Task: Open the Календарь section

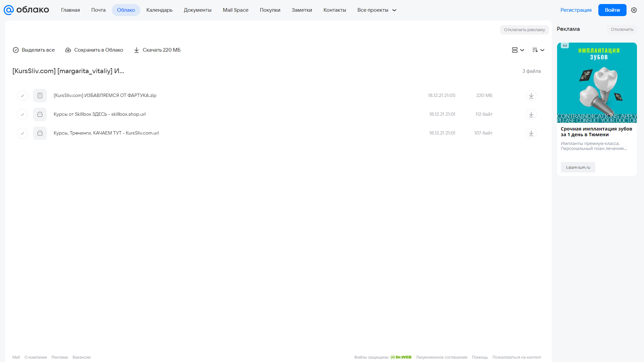Action: click(159, 10)
